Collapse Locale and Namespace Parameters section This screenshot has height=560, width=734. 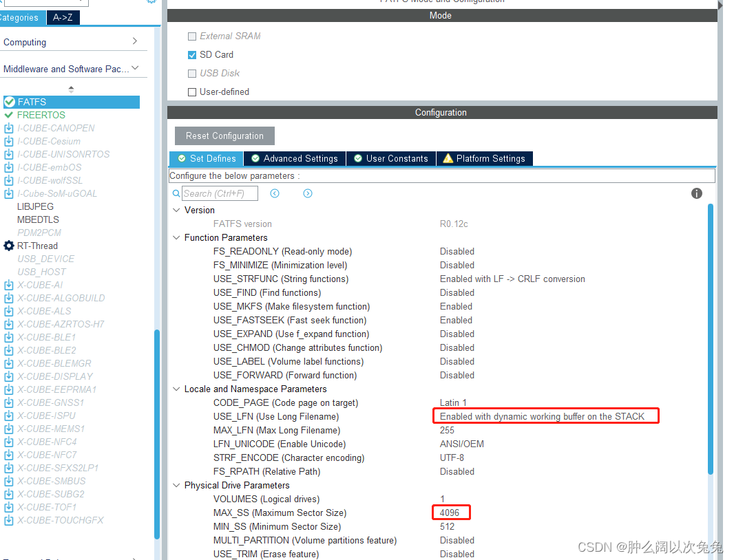click(x=176, y=389)
